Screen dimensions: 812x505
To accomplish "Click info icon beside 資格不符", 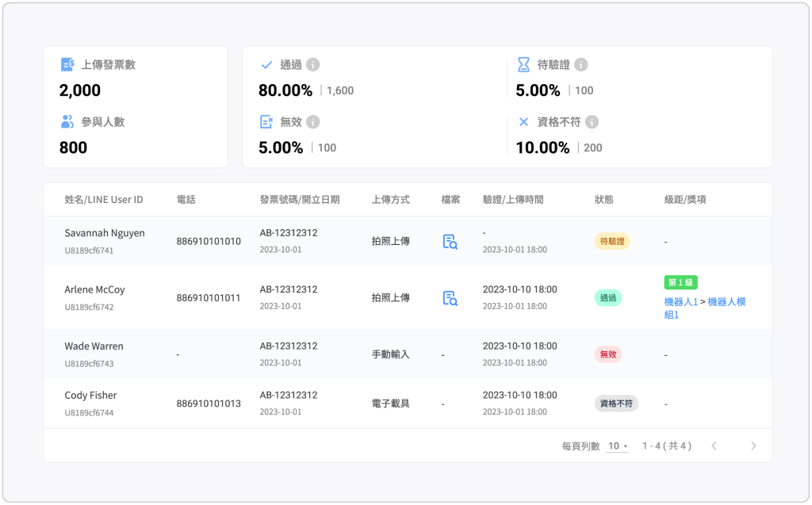I will 592,122.
